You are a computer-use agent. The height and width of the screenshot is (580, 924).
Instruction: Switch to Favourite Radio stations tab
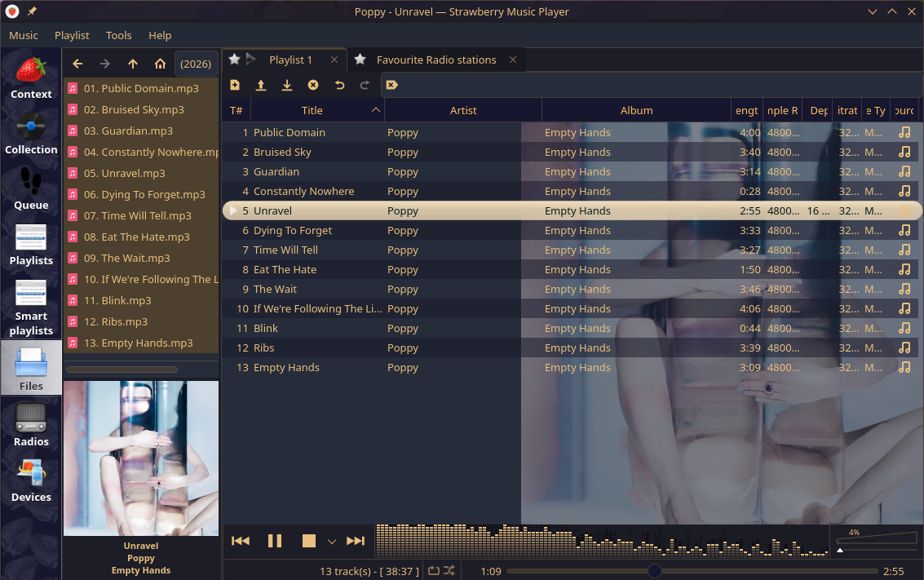436,60
